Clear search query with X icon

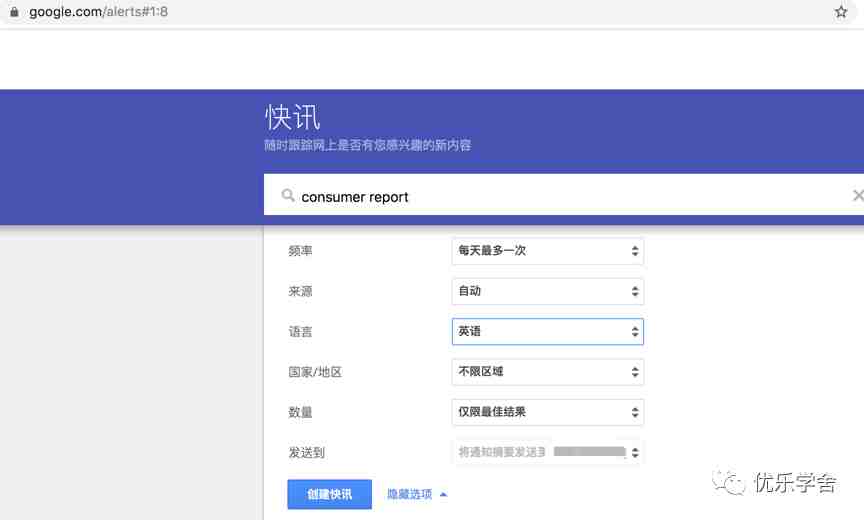(858, 195)
